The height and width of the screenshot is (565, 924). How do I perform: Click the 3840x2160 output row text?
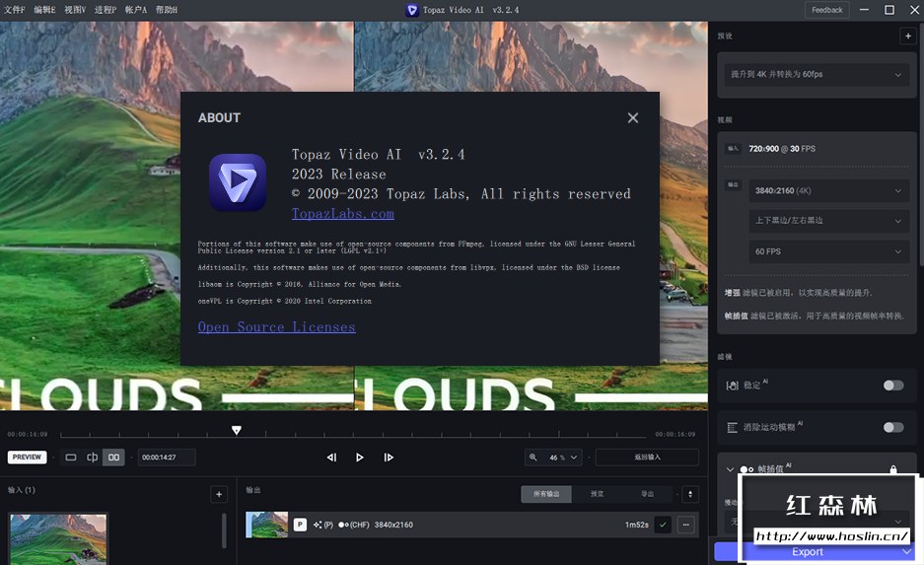(x=393, y=525)
